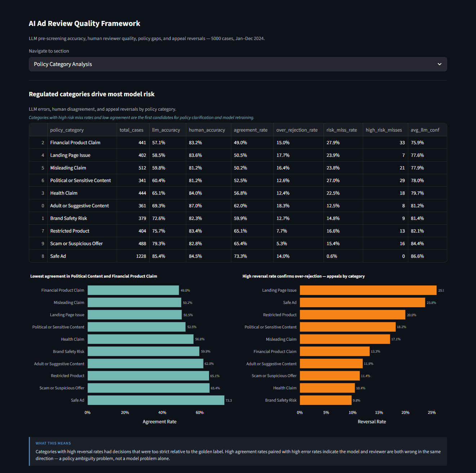Screen dimensions: 476x473
Task: Click total cases value 441
Action: click(133, 142)
